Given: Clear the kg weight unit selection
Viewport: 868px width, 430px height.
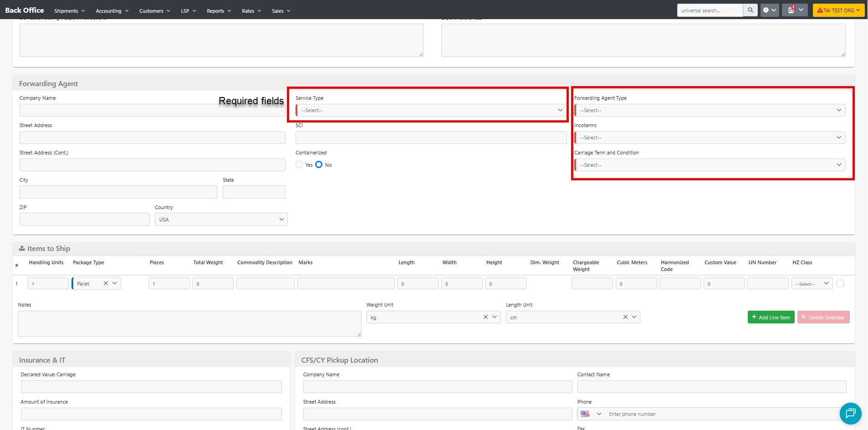Looking at the screenshot, I should coord(485,317).
